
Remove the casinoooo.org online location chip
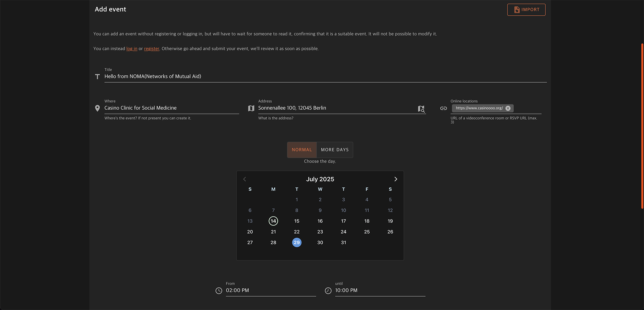coord(508,108)
